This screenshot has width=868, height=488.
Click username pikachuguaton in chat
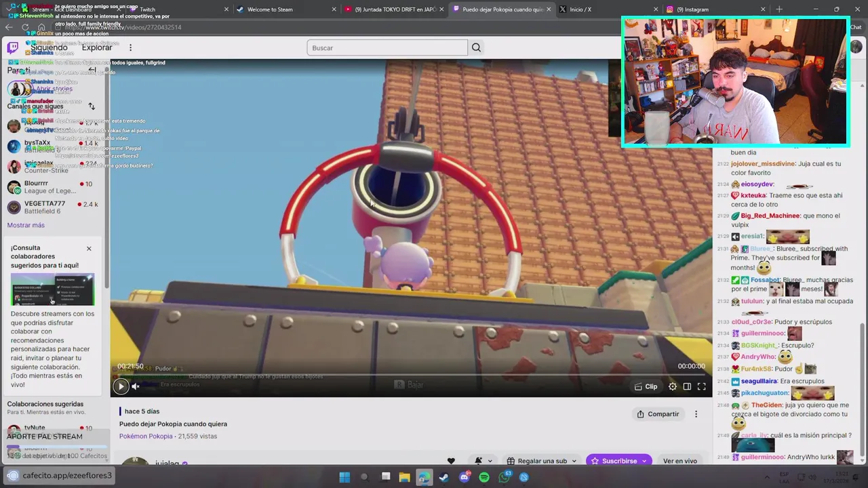point(764,393)
